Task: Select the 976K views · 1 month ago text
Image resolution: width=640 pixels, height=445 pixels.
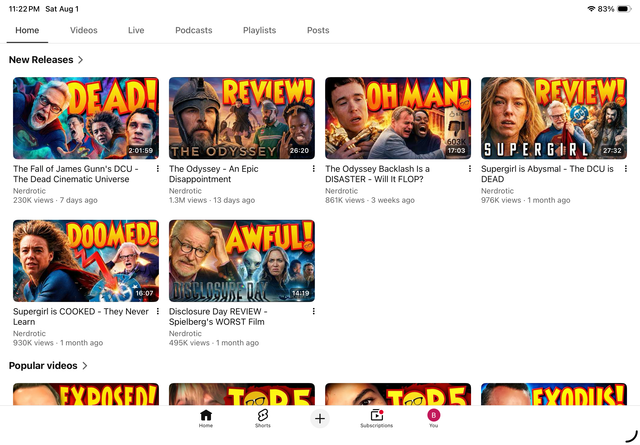Action: [525, 200]
